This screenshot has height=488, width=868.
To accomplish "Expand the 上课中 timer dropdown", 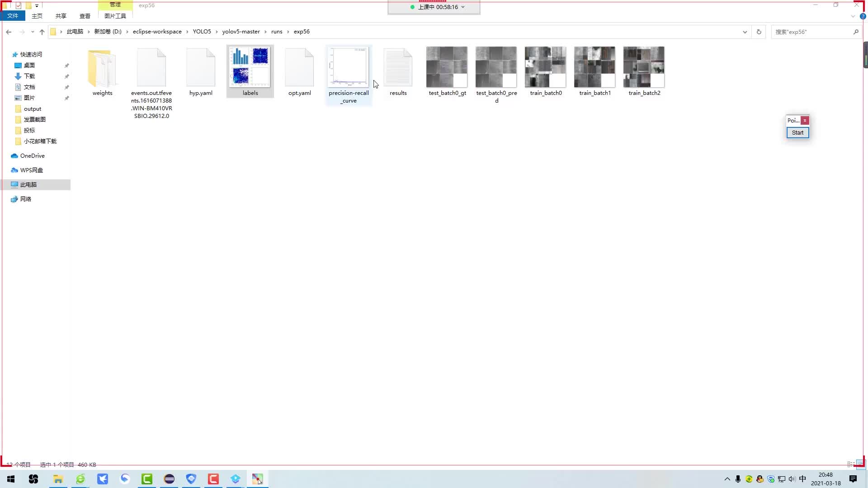I will [462, 7].
